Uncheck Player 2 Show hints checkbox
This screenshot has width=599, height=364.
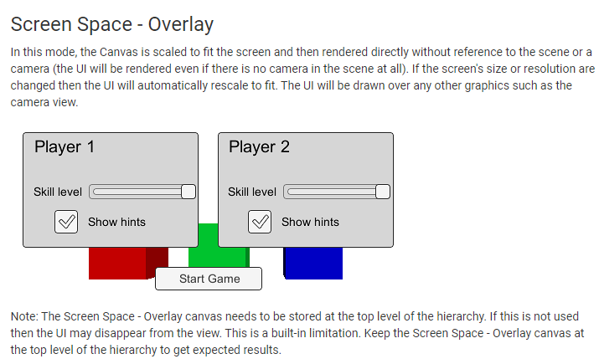point(260,222)
